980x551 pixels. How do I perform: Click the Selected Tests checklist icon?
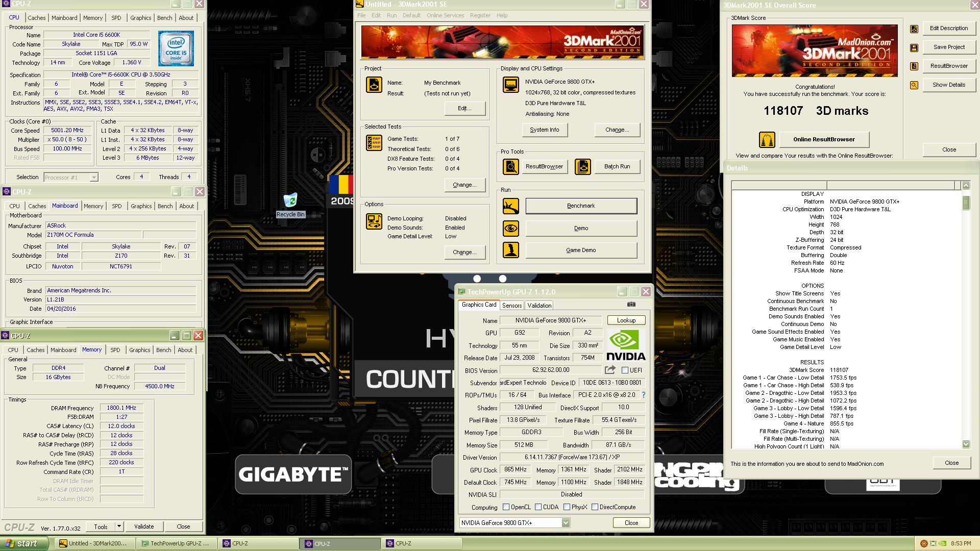374,142
